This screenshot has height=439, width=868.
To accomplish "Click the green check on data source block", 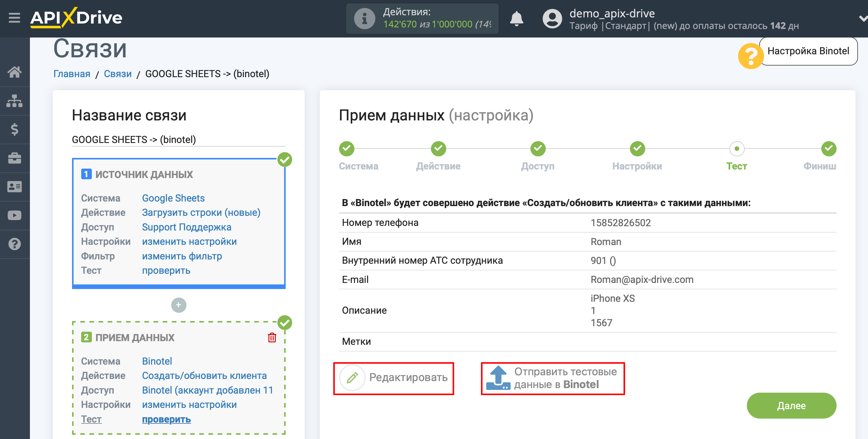I will [285, 159].
